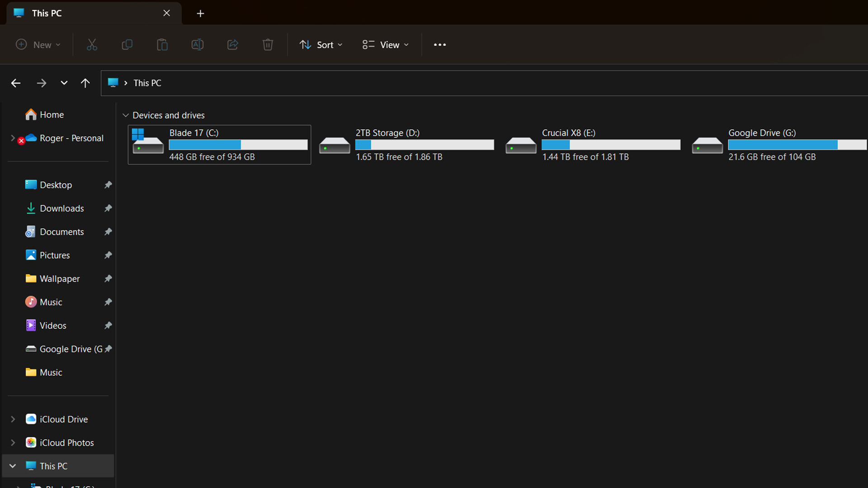This screenshot has width=868, height=488.
Task: Go back with the left arrow
Action: (16, 83)
